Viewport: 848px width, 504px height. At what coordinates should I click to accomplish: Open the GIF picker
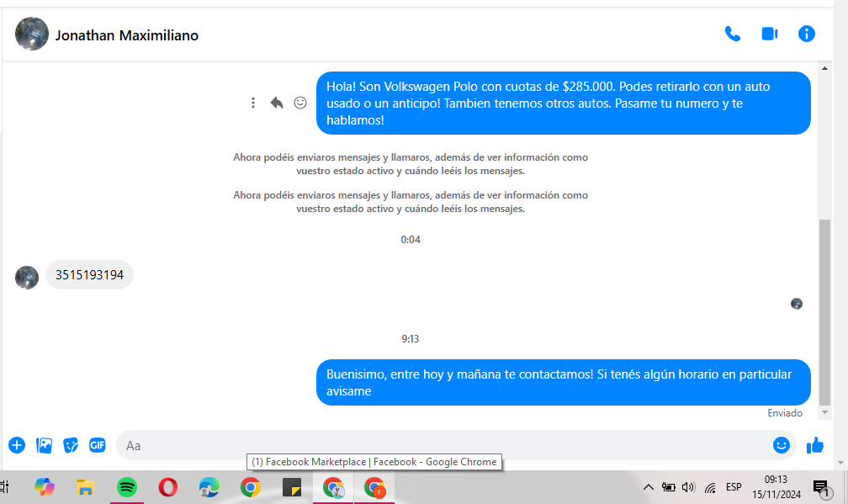click(98, 445)
